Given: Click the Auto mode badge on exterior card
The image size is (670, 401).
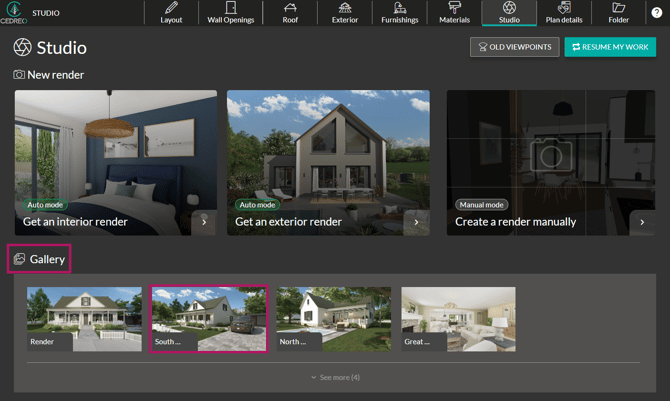Looking at the screenshot, I should click(x=257, y=205).
